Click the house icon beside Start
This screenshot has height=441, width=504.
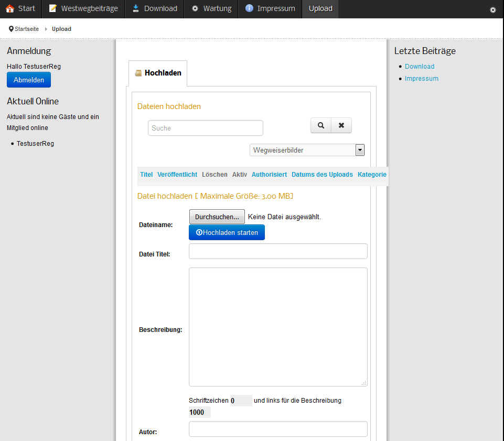(x=9, y=8)
